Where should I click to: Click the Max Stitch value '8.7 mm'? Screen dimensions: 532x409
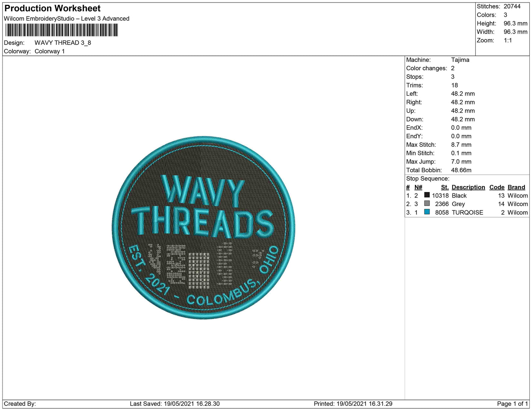(461, 145)
